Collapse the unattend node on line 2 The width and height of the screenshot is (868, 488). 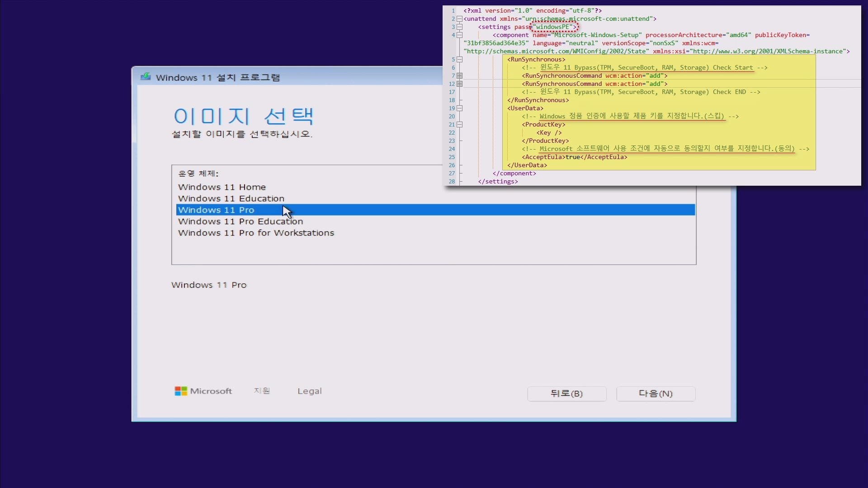click(x=460, y=19)
